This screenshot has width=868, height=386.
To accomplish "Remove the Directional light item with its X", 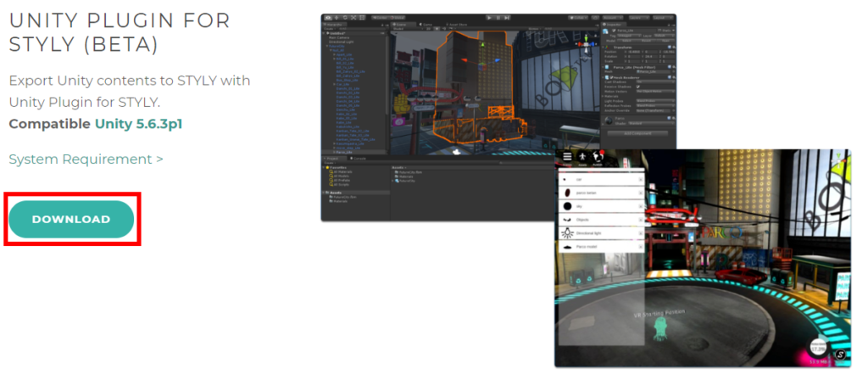I will pyautogui.click(x=641, y=233).
